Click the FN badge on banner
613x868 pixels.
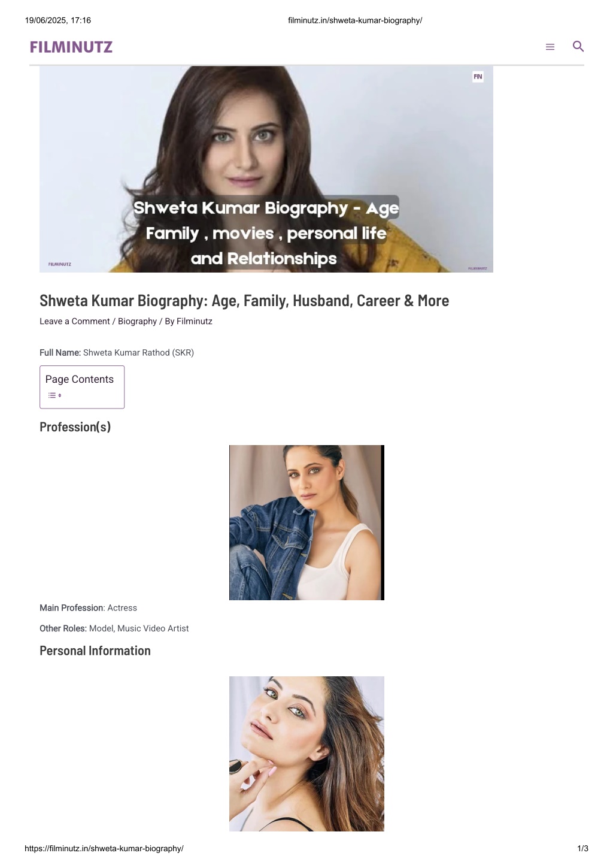[x=478, y=77]
